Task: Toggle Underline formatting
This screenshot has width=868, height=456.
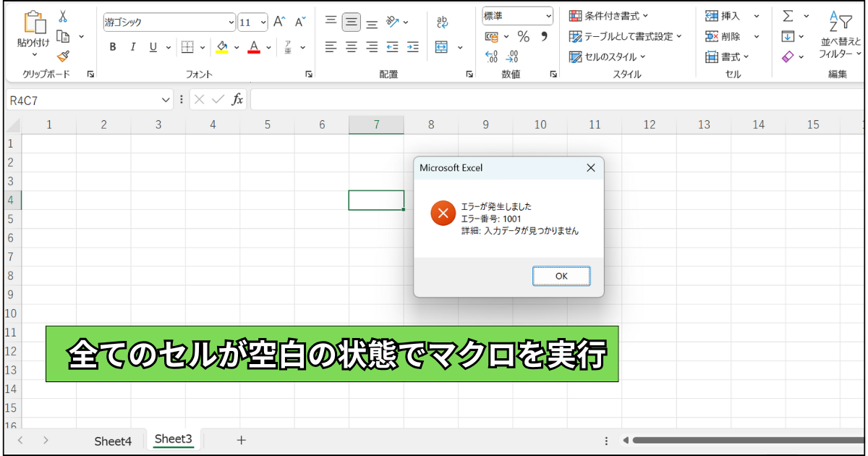Action: [153, 47]
